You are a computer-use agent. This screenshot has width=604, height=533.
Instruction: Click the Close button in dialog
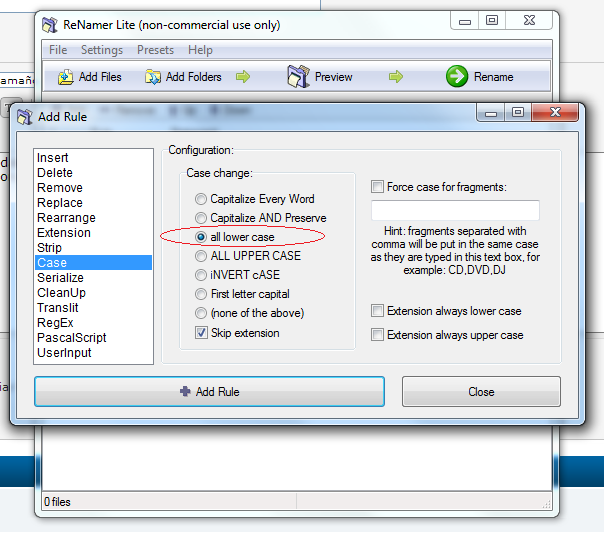(481, 392)
